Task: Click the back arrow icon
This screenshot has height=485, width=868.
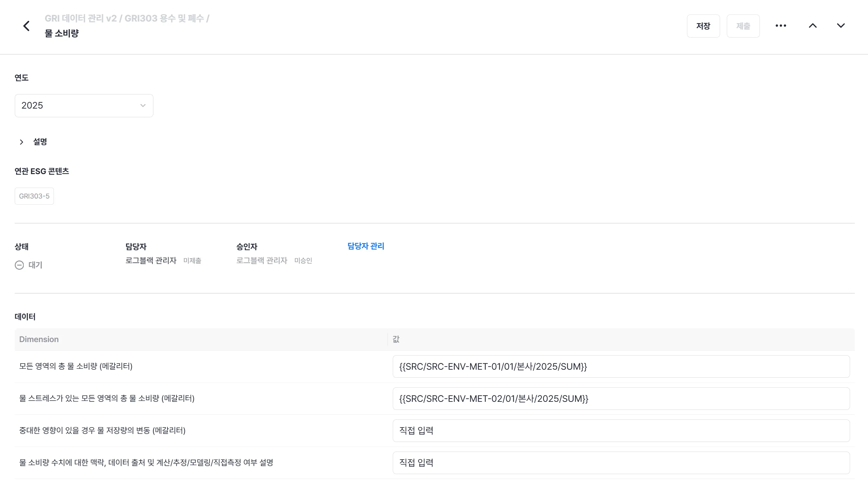Action: point(26,26)
